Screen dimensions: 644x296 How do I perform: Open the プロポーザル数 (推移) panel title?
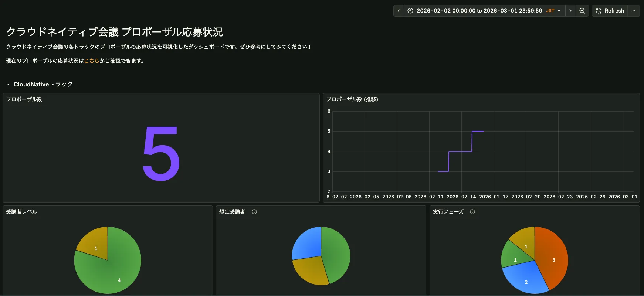point(352,99)
